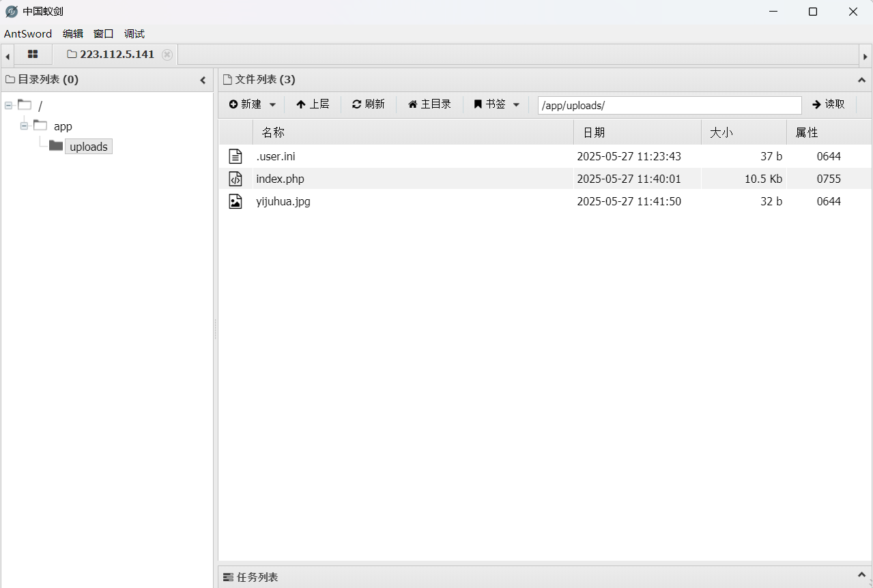The width and height of the screenshot is (873, 588).
Task: Sort by the 属性 column header
Action: click(x=829, y=132)
